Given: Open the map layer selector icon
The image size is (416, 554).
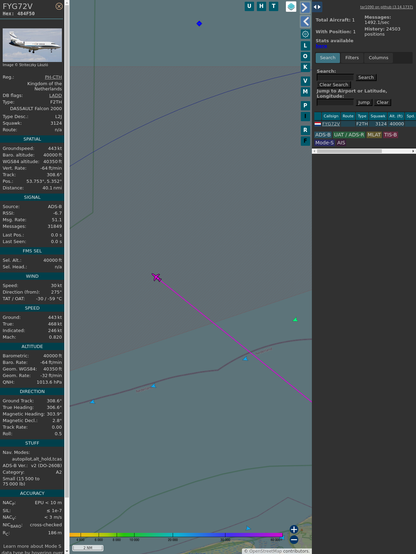Looking at the screenshot, I should click(291, 7).
